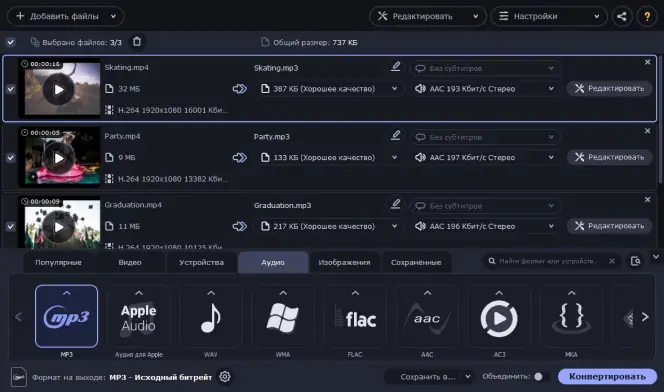
Task: Play the Skating.mp4 preview
Action: click(59, 89)
